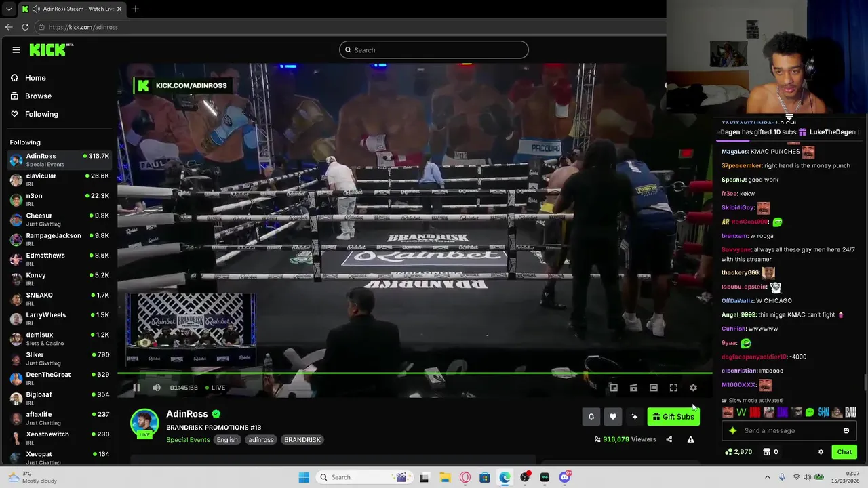
Task: Open the browser tab list dropdown
Action: [x=9, y=9]
